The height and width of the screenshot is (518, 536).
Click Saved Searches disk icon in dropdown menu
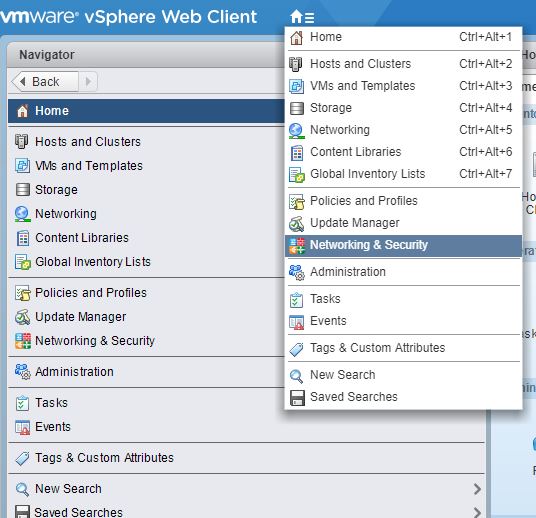pyautogui.click(x=297, y=398)
